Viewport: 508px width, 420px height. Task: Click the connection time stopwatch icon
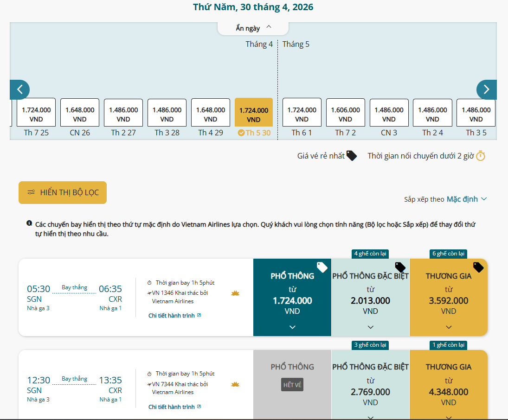pyautogui.click(x=481, y=156)
